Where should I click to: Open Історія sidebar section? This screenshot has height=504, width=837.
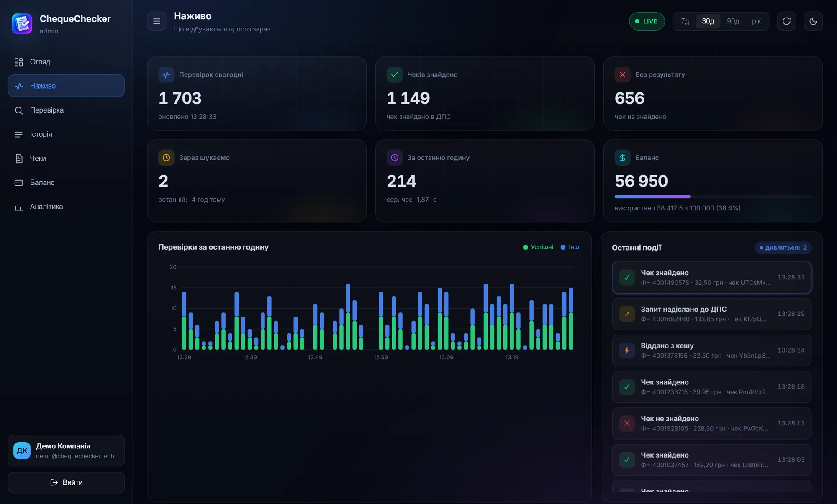66,134
